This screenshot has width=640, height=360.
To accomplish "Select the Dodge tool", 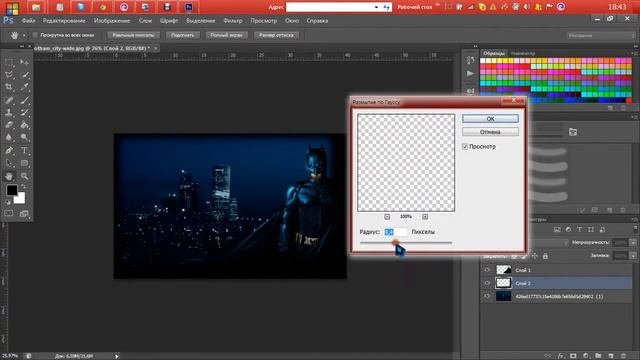I will (24, 138).
